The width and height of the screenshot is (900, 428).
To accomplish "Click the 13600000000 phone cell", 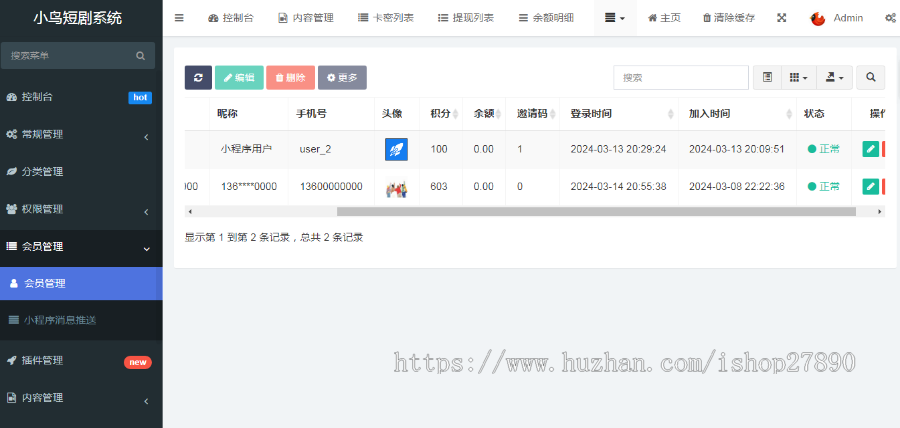I will point(331,186).
